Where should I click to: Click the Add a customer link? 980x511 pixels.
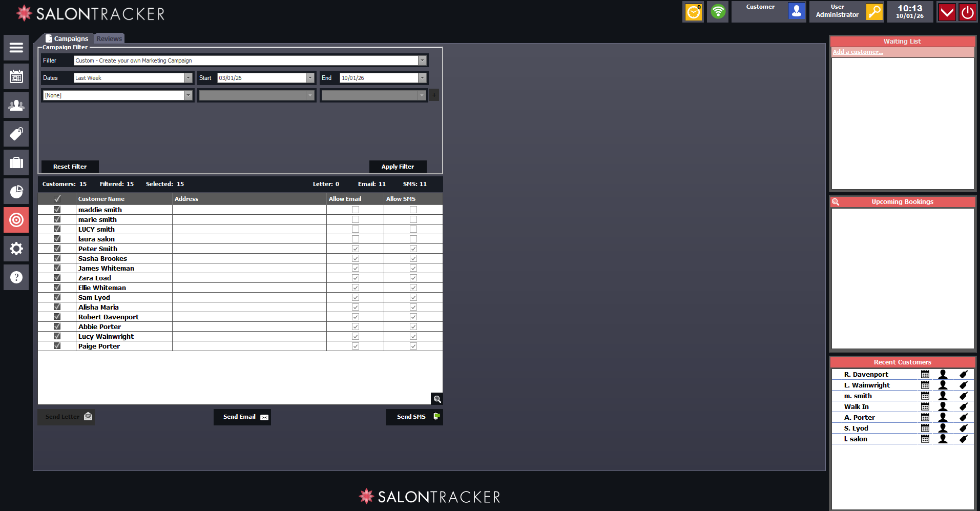pyautogui.click(x=858, y=52)
